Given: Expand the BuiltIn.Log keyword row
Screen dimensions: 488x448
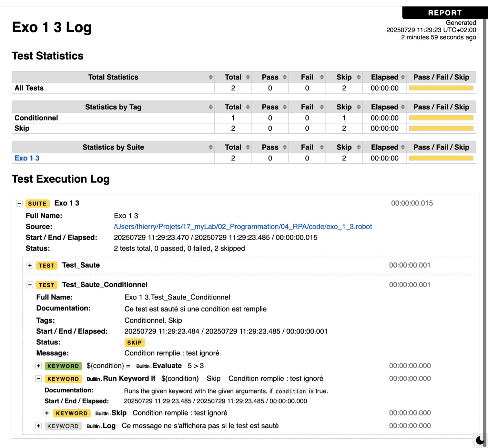Looking at the screenshot, I should 38,426.
